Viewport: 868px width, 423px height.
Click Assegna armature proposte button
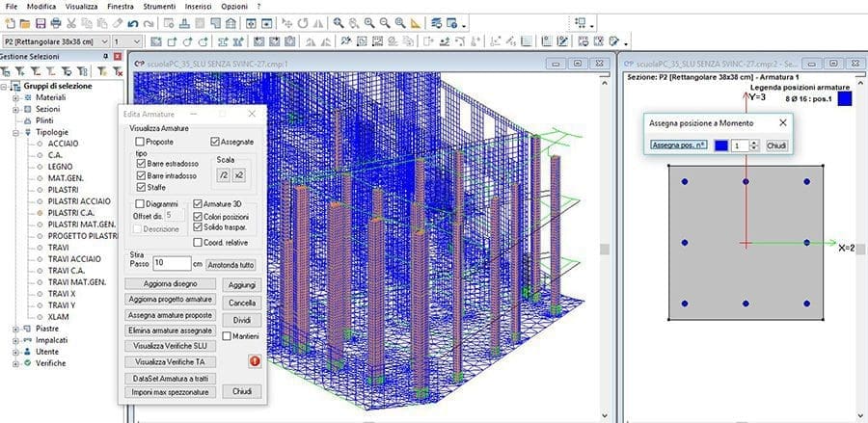click(x=171, y=315)
